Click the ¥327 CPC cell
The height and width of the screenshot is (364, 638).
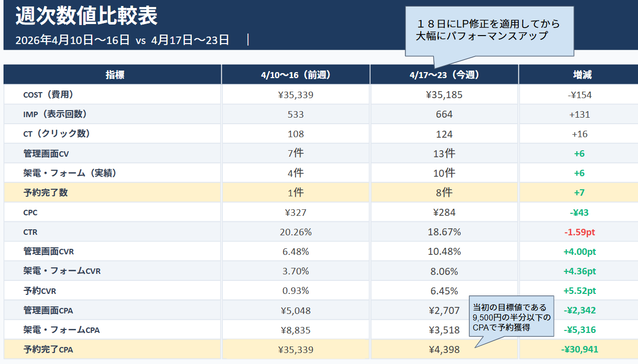tap(295, 212)
